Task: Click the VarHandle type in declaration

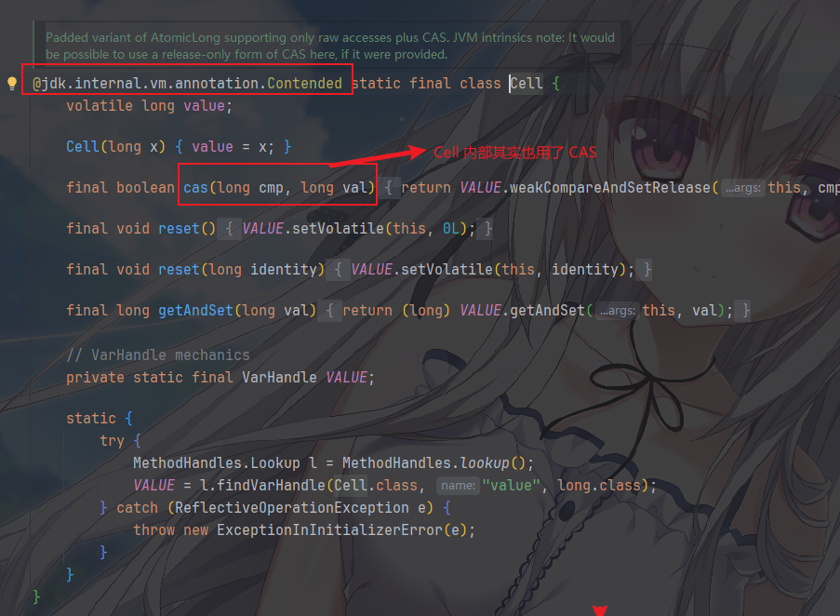Action: pos(279,378)
